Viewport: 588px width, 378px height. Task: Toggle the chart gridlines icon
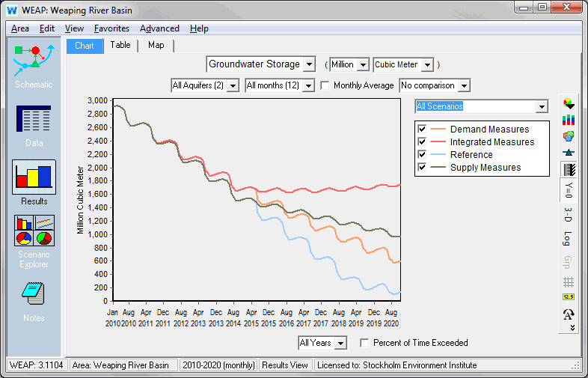569,281
